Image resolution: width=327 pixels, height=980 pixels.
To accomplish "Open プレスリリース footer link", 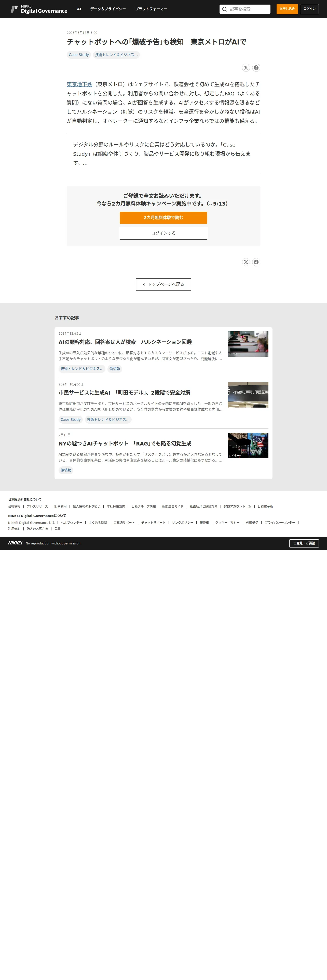I will click(37, 506).
